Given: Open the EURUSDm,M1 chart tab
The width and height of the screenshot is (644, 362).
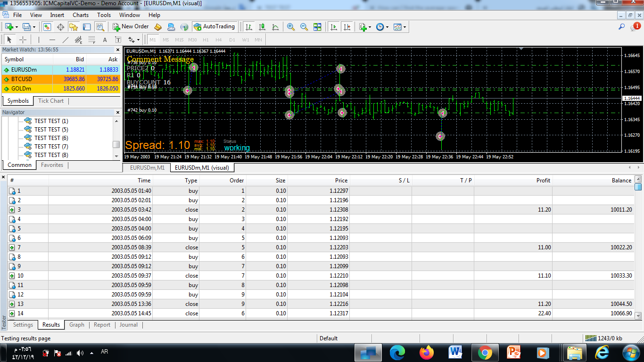Looking at the screenshot, I should 147,168.
